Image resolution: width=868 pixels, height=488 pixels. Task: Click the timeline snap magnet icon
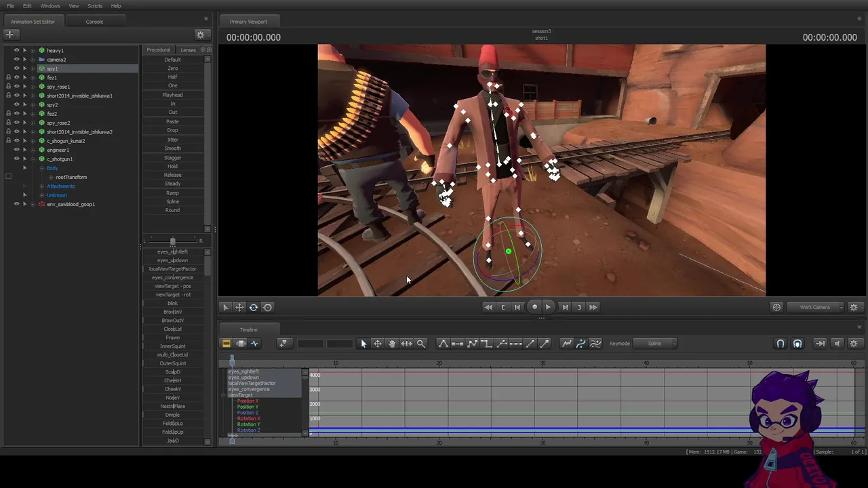[781, 344]
